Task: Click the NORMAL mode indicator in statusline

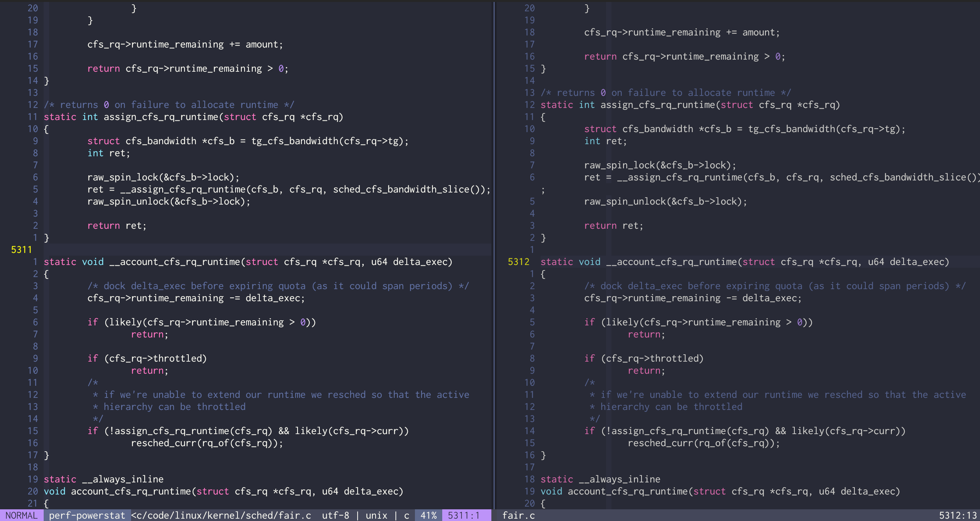Action: (21, 515)
